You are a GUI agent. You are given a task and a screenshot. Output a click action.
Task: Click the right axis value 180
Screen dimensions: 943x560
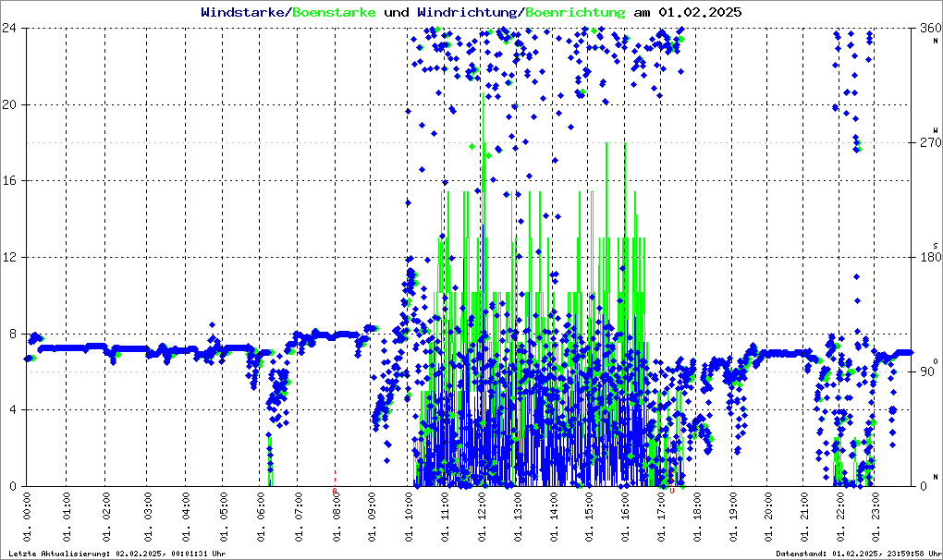(x=930, y=257)
